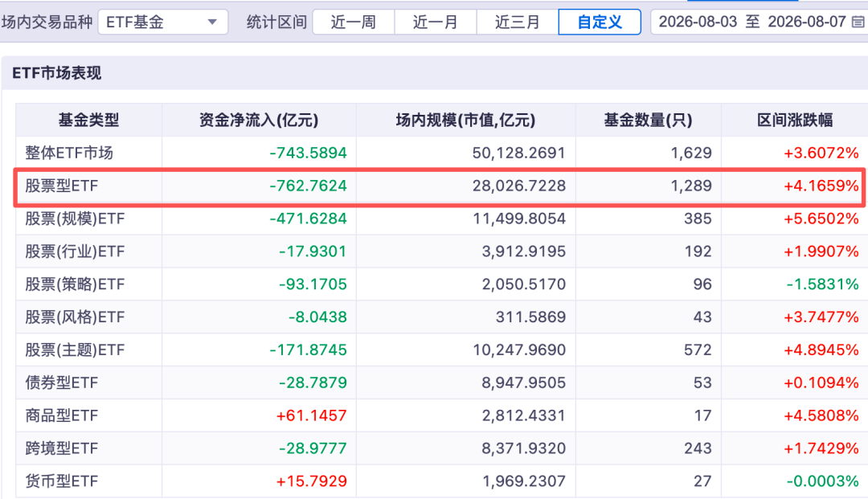Screen dimensions: 868x499
Task: Click market size value 311.5869
Action: 530,317
